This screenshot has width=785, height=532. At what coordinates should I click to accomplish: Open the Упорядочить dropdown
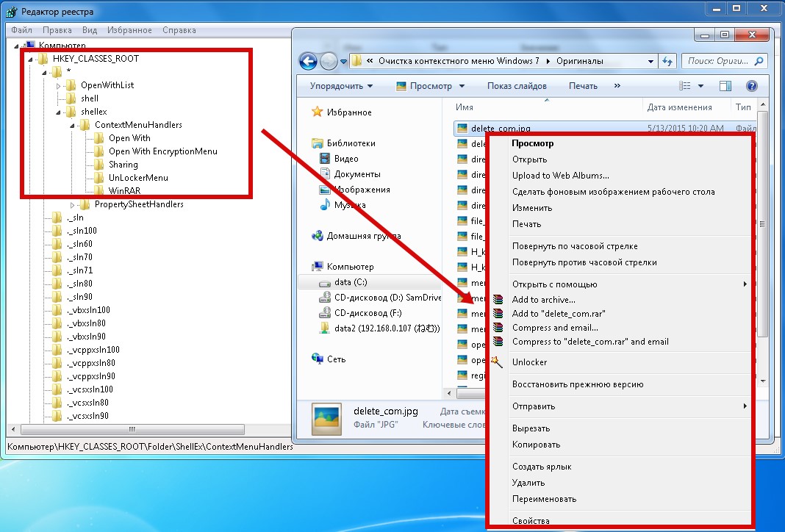click(341, 86)
